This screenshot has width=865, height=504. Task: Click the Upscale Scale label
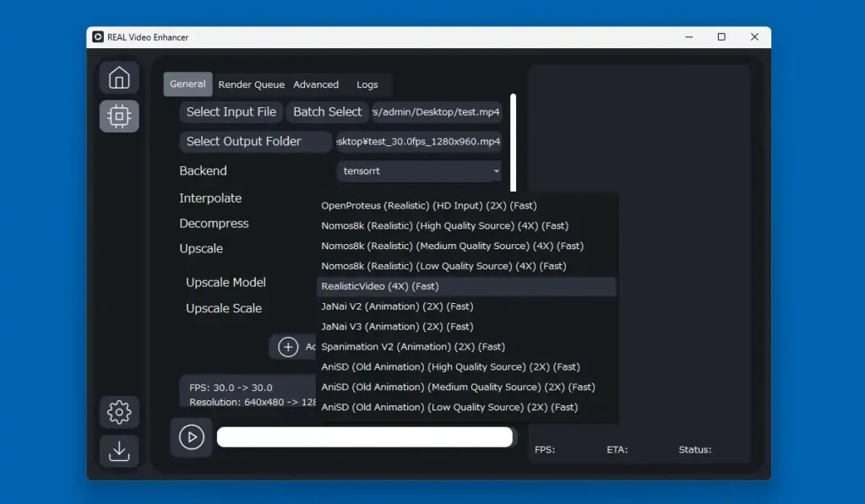pyautogui.click(x=223, y=308)
